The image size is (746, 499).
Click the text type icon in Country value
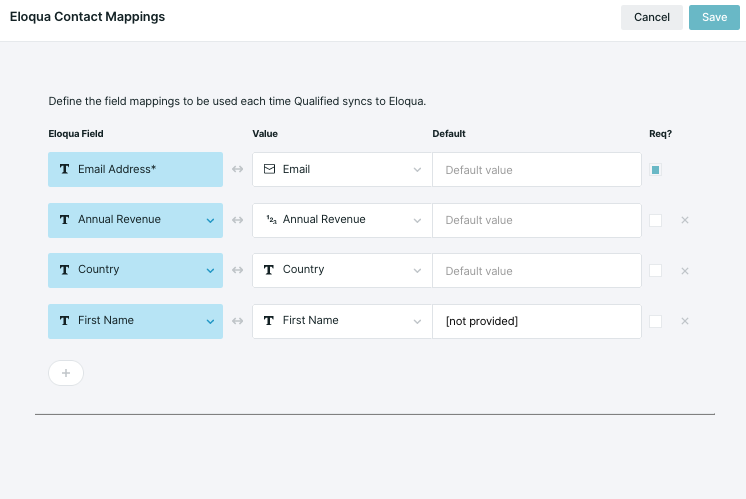click(269, 270)
